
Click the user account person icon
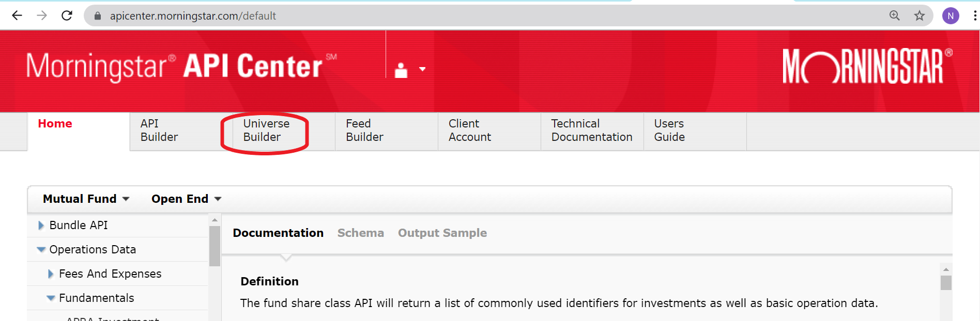[401, 70]
